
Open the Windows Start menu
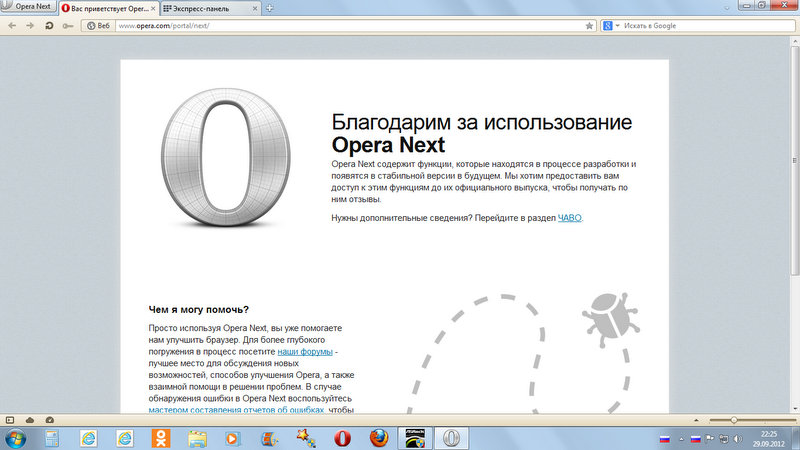15,438
